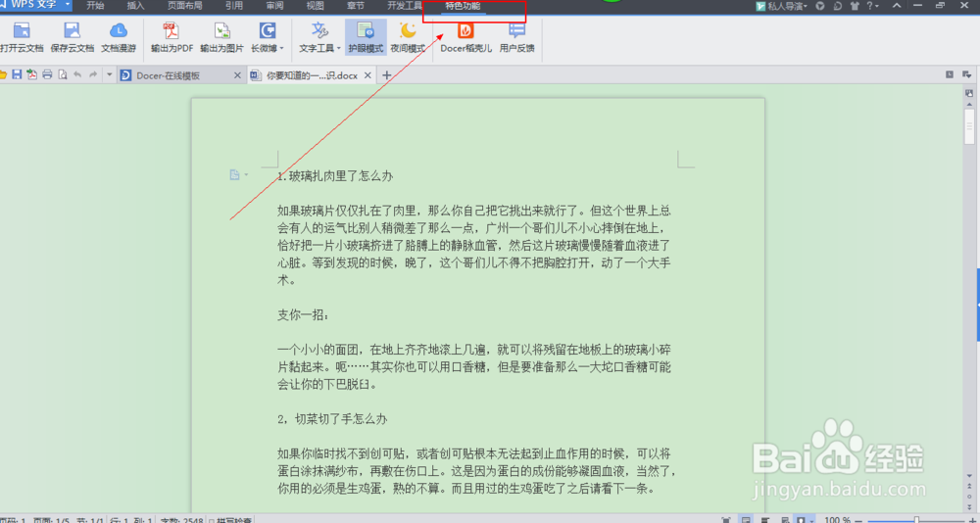Click 100 % zoom level
This screenshot has width=980, height=523.
click(838, 520)
